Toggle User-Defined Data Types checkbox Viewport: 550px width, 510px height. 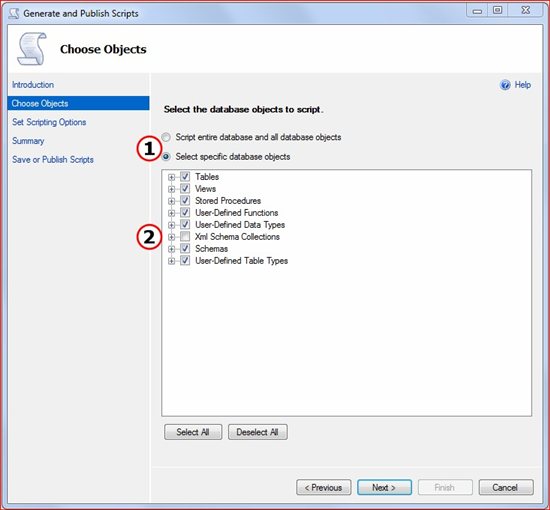point(185,224)
